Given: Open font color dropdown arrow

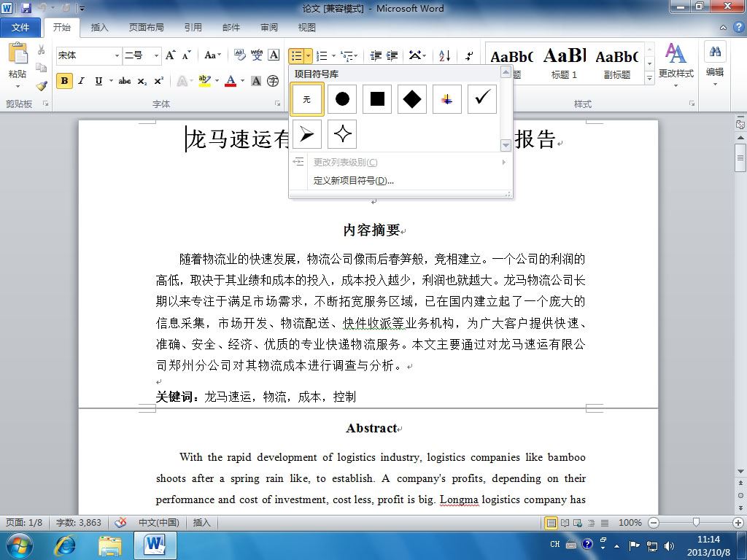Looking at the screenshot, I should (x=242, y=81).
